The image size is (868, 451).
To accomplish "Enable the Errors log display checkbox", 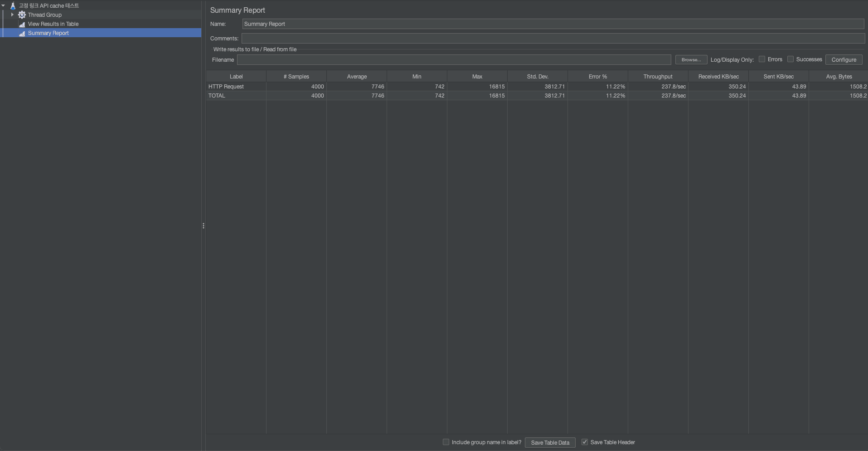I will (761, 59).
